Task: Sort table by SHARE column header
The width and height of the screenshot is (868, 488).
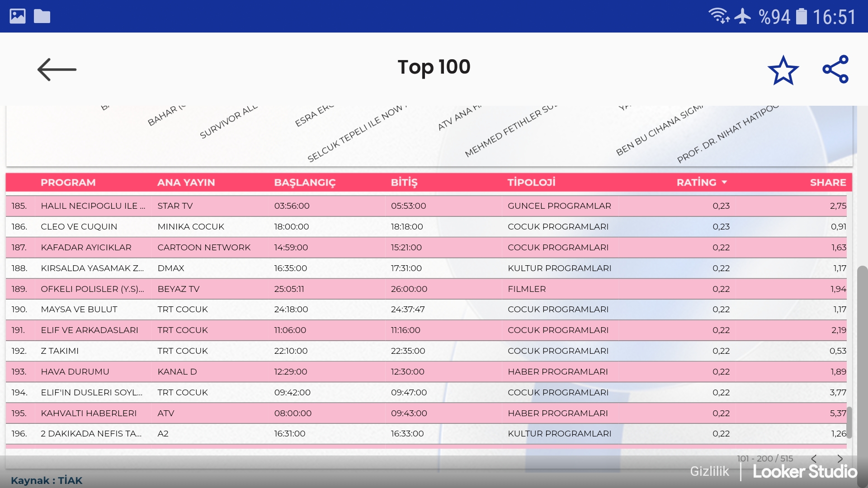Action: tap(828, 182)
